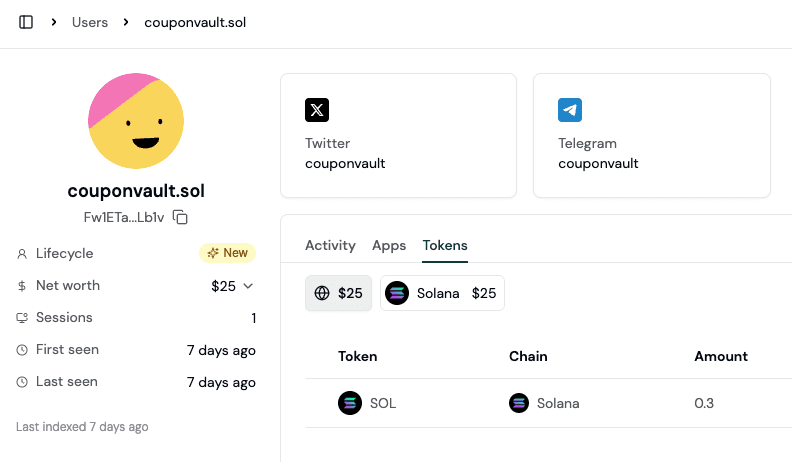Switch to the Activity tab
The image size is (792, 462).
pos(330,245)
